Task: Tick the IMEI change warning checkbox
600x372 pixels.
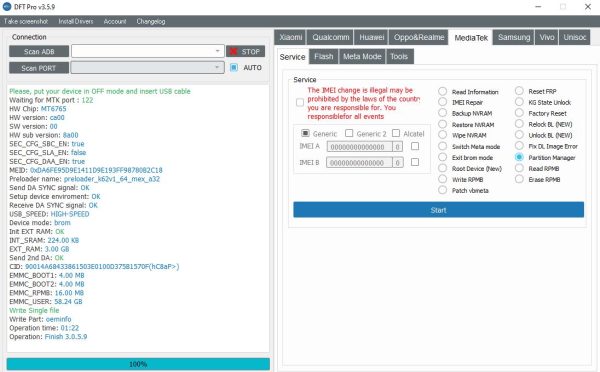Action: (300, 102)
